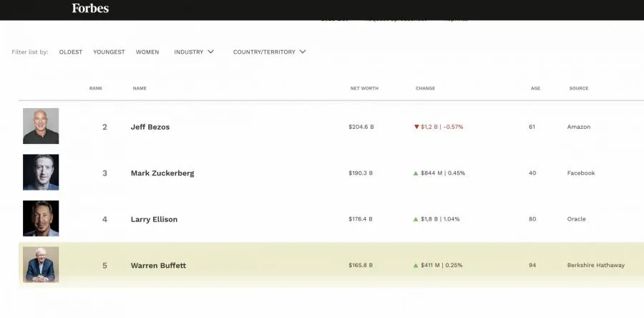Click the Forbes logo in header
The width and height of the screenshot is (644, 318).
[x=90, y=9]
